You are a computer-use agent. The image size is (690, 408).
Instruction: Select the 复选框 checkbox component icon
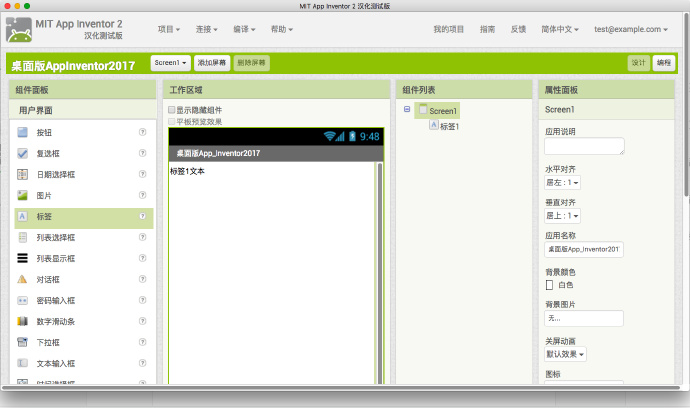tap(22, 153)
